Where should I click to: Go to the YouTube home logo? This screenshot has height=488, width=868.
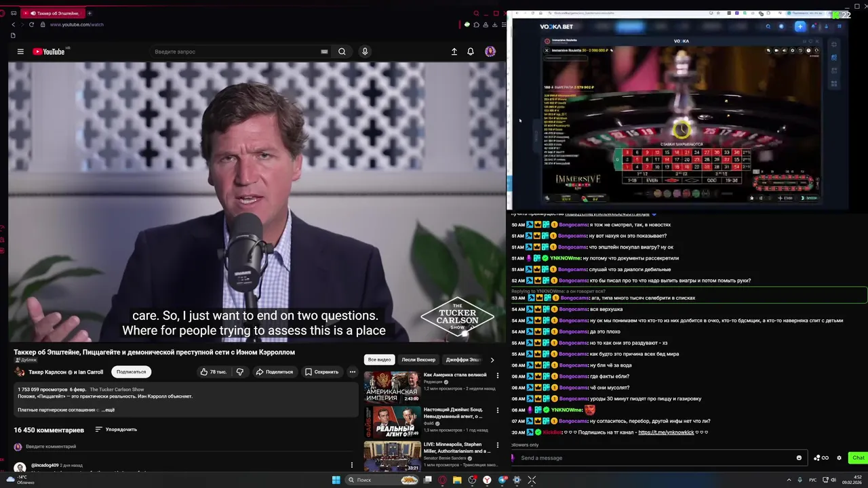tap(49, 52)
